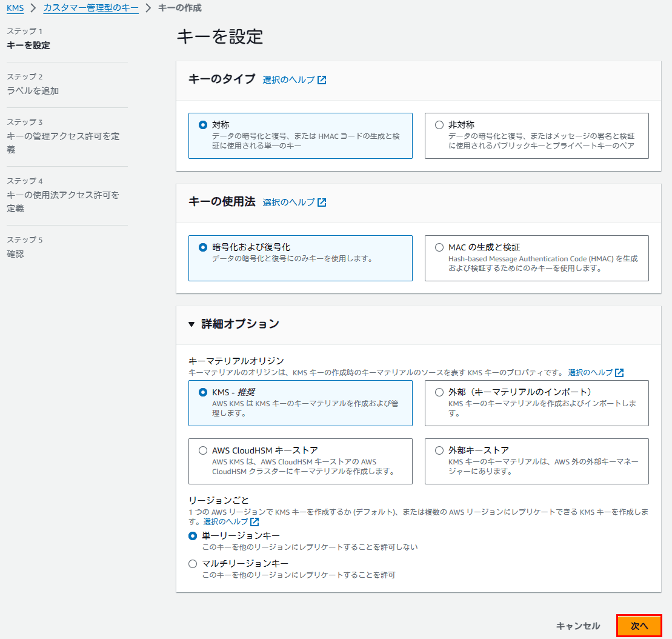Click the キーのタイプ heading text
Screen dimensions: 672x639
tap(222, 79)
